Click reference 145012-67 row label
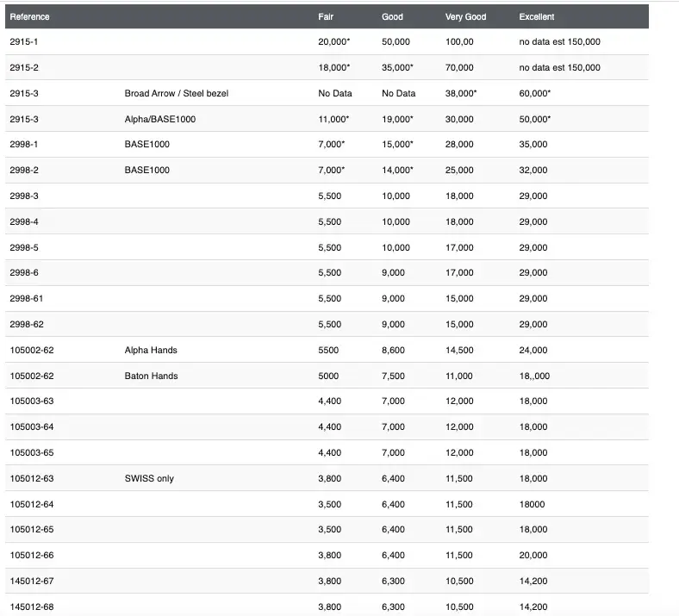Image resolution: width=679 pixels, height=616 pixels. point(31,581)
